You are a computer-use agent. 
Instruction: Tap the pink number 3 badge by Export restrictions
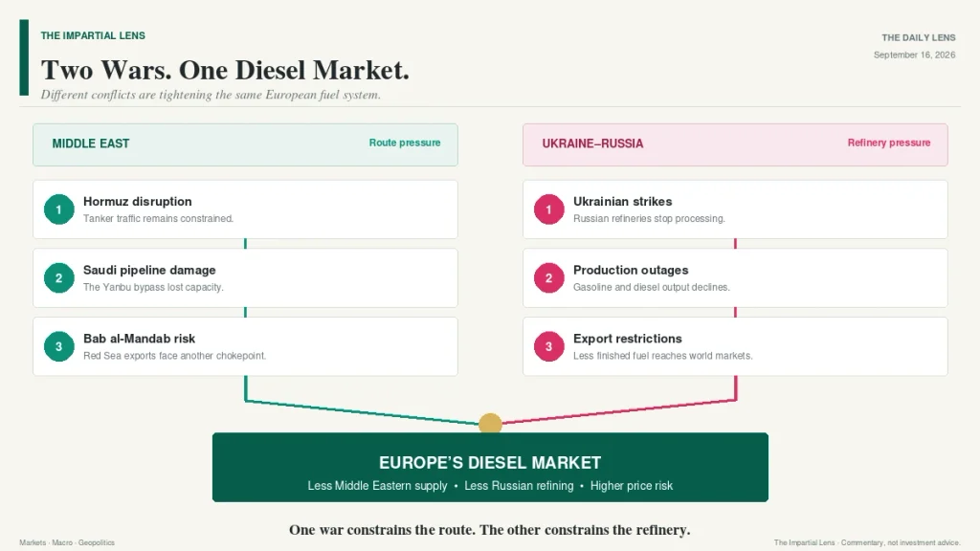[548, 346]
